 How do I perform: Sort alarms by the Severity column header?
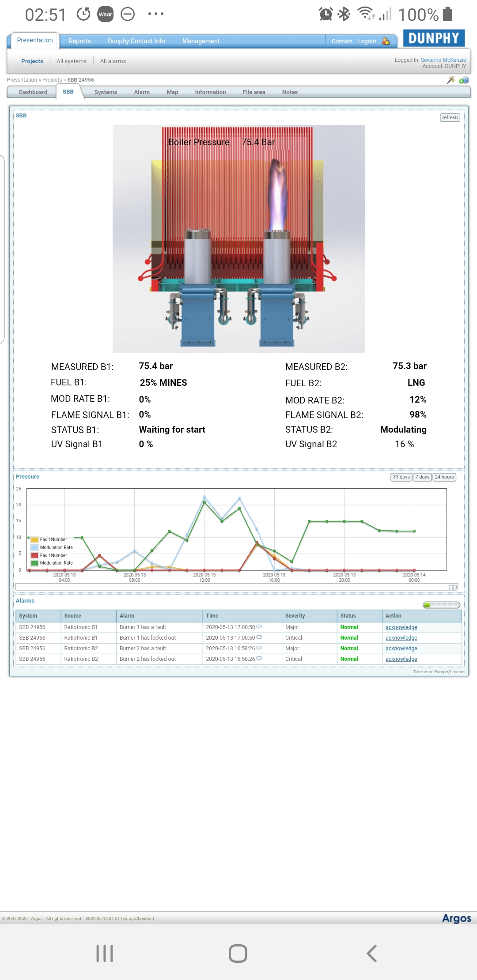pyautogui.click(x=309, y=615)
